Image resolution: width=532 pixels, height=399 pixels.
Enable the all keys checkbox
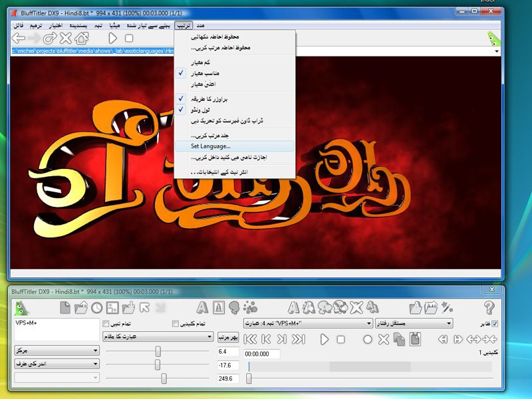[x=176, y=324]
